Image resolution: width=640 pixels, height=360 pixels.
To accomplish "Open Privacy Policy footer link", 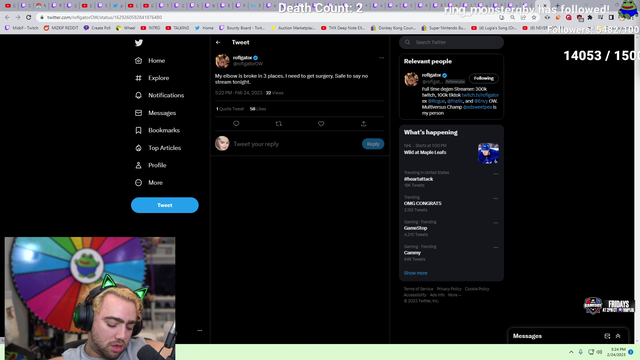I will [x=449, y=289].
